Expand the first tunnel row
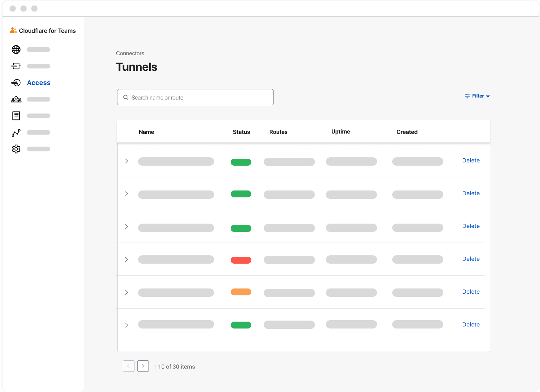The image size is (540, 392). click(127, 161)
